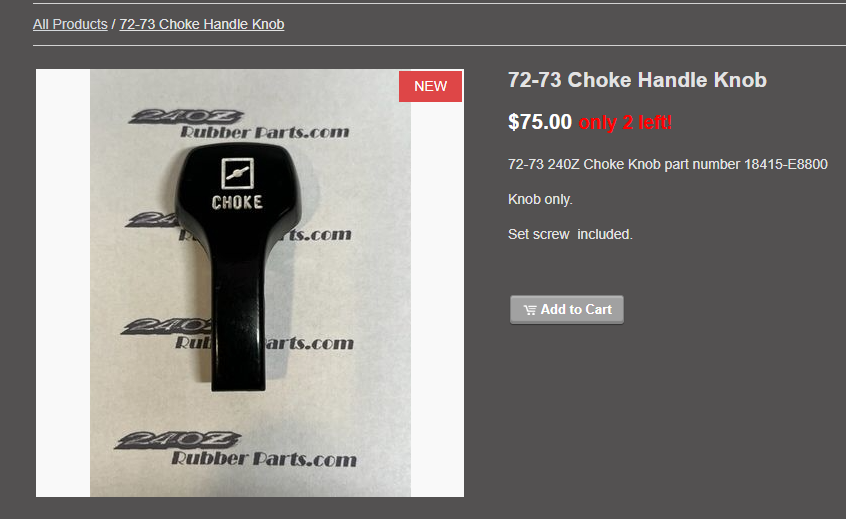The height and width of the screenshot is (519, 846).
Task: Click the Add to Cart button
Action: [x=567, y=310]
